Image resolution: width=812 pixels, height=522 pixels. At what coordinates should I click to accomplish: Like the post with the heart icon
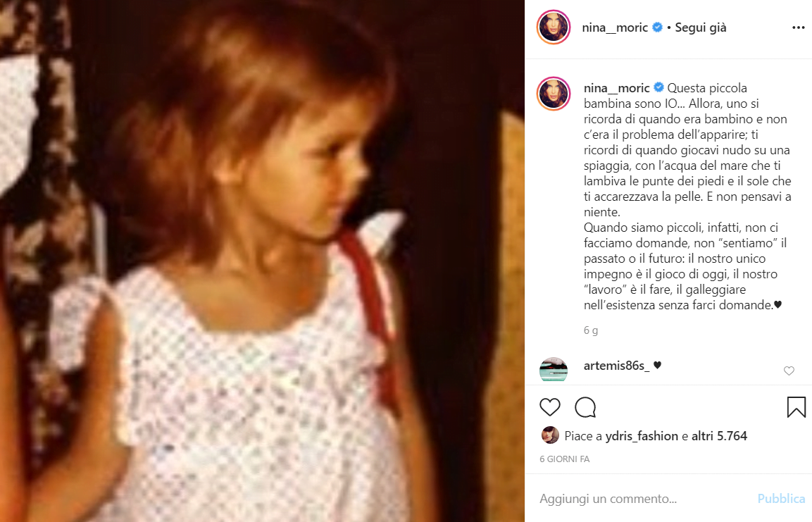click(549, 408)
